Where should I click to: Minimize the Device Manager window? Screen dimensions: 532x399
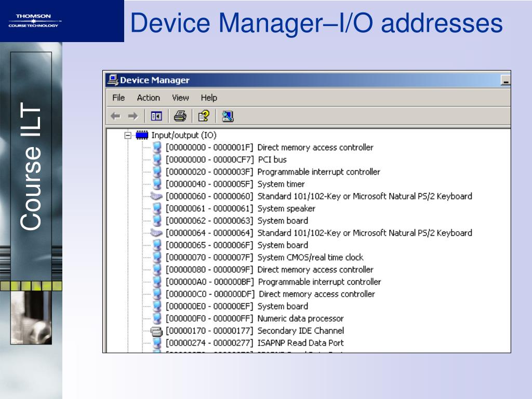(506, 81)
